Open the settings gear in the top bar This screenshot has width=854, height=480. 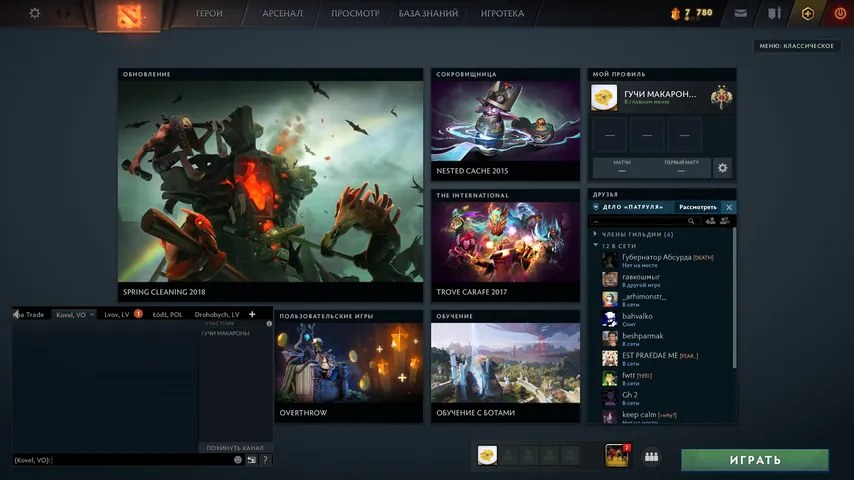[x=34, y=13]
